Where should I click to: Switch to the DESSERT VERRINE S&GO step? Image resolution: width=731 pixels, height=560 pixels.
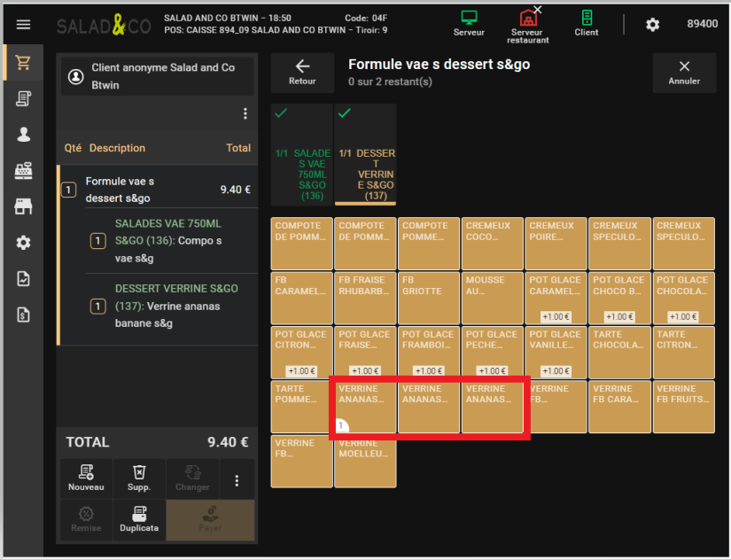point(365,155)
